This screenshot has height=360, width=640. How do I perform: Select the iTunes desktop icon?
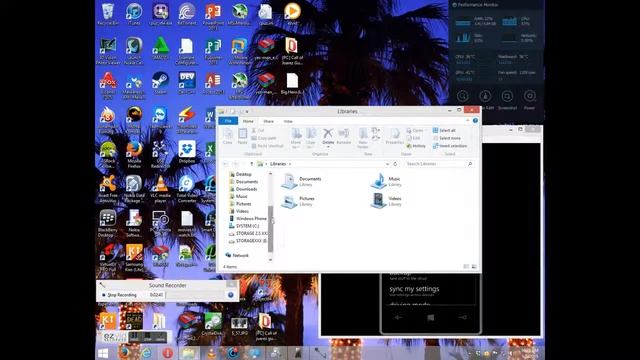[x=134, y=15]
